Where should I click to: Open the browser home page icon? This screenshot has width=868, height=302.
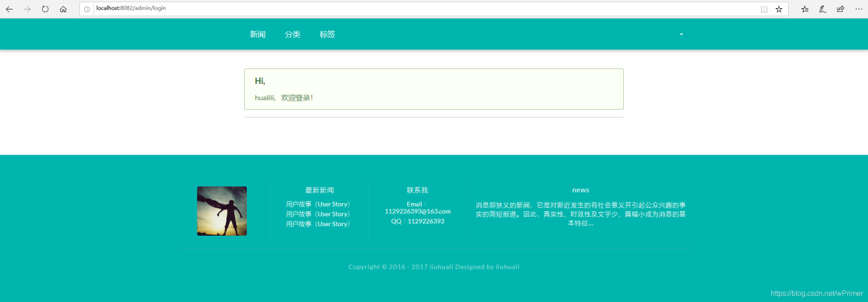click(x=63, y=9)
